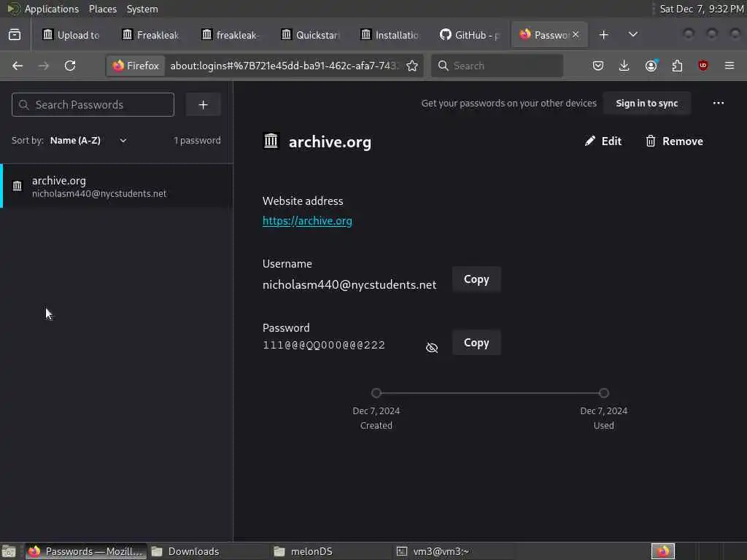The image size is (747, 560).
Task: Click the toolbar Search box
Action: [497, 66]
